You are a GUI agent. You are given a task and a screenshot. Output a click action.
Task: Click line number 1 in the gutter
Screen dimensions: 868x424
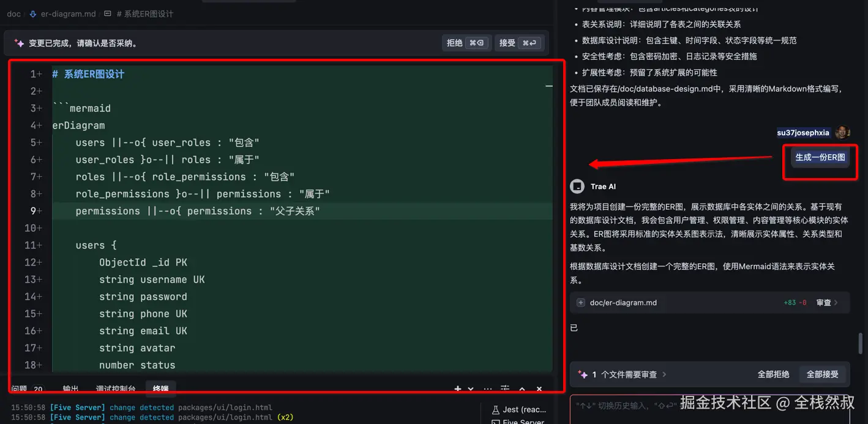[x=34, y=74]
